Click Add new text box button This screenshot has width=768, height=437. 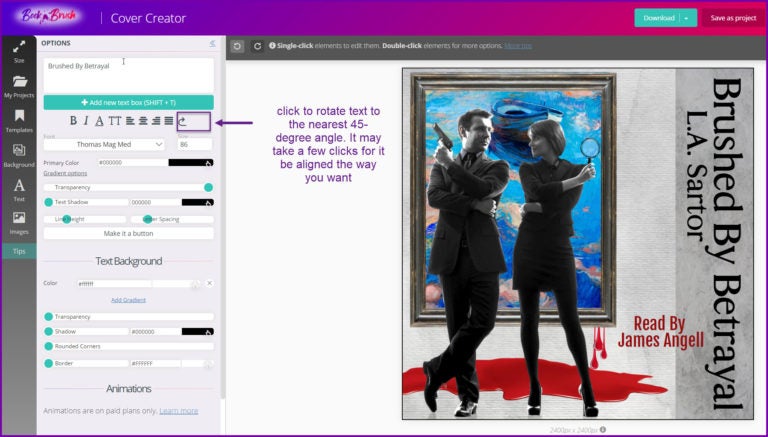128,102
